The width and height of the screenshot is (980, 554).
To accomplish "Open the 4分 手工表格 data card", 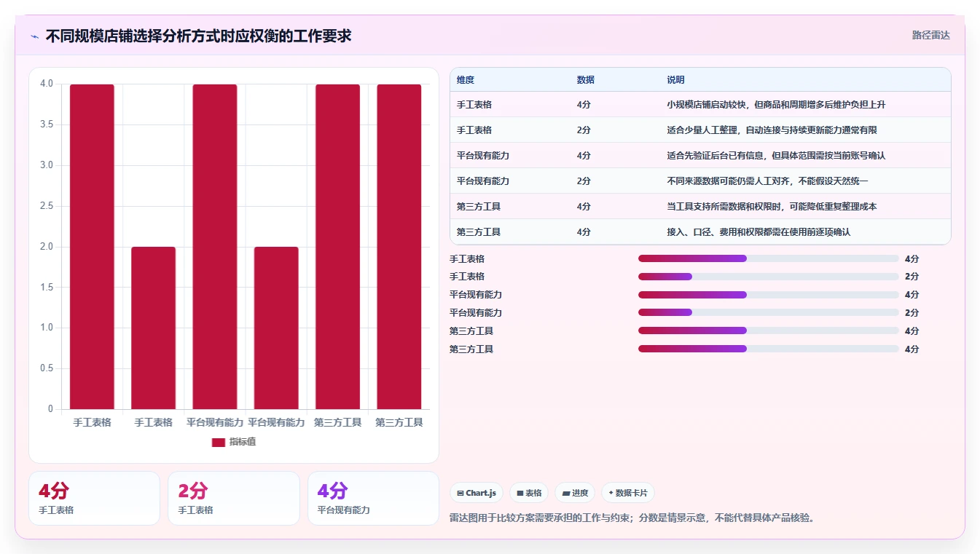I will pos(94,499).
